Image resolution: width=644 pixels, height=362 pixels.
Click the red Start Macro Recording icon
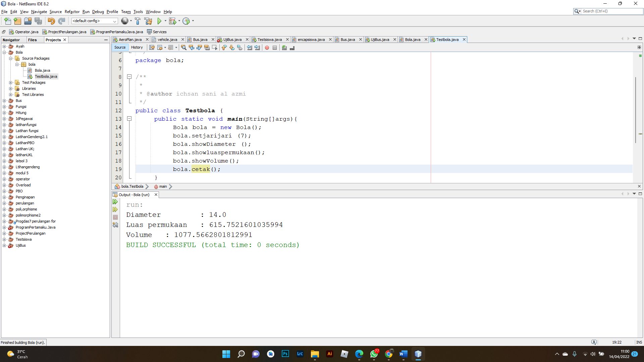coord(267,48)
